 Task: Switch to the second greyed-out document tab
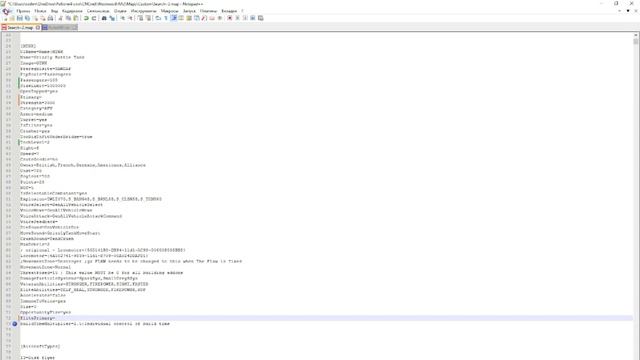tap(60, 27)
